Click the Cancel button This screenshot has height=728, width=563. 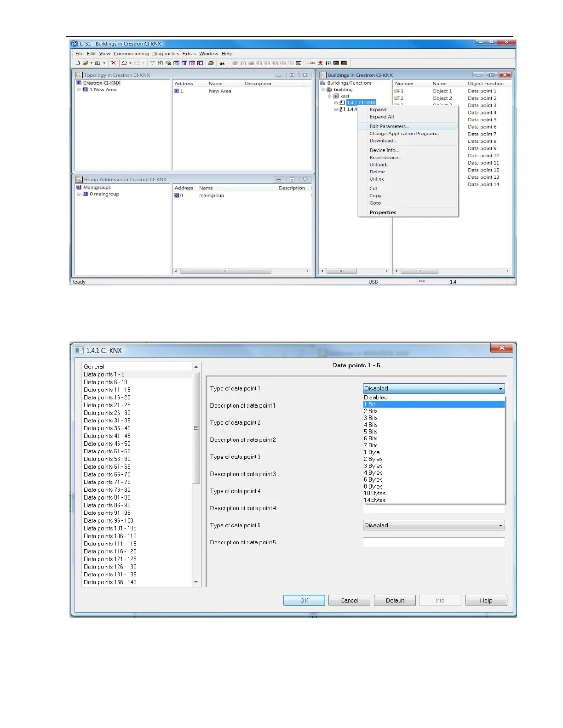pyautogui.click(x=349, y=601)
